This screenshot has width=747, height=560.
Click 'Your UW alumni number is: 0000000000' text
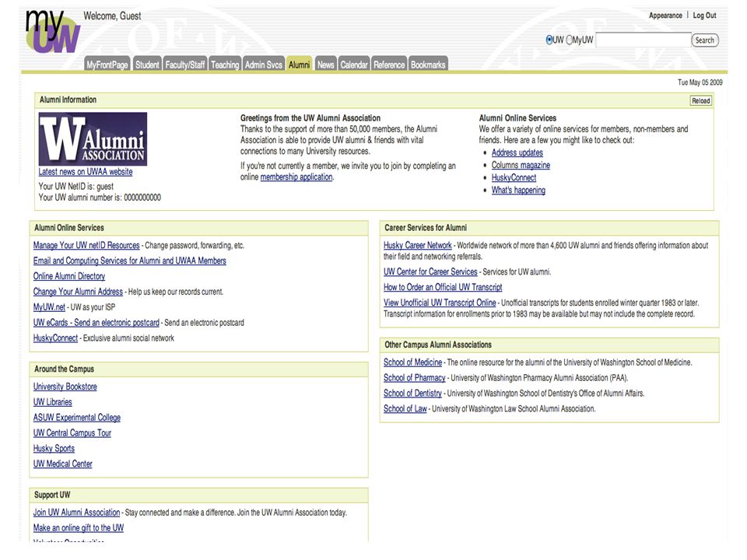pos(100,197)
